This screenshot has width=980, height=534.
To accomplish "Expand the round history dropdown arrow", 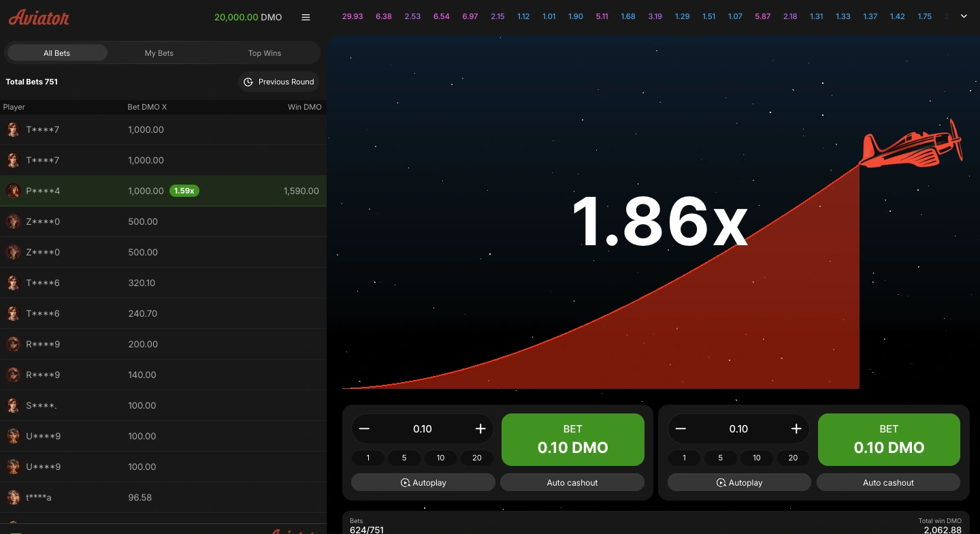I will tap(964, 16).
